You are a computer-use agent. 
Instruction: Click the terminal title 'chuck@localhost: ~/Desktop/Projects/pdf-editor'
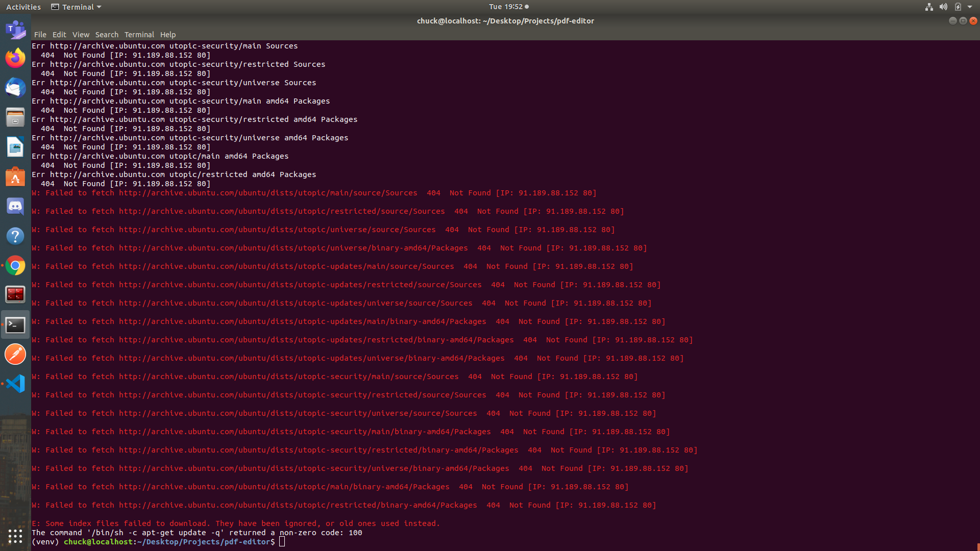(505, 21)
